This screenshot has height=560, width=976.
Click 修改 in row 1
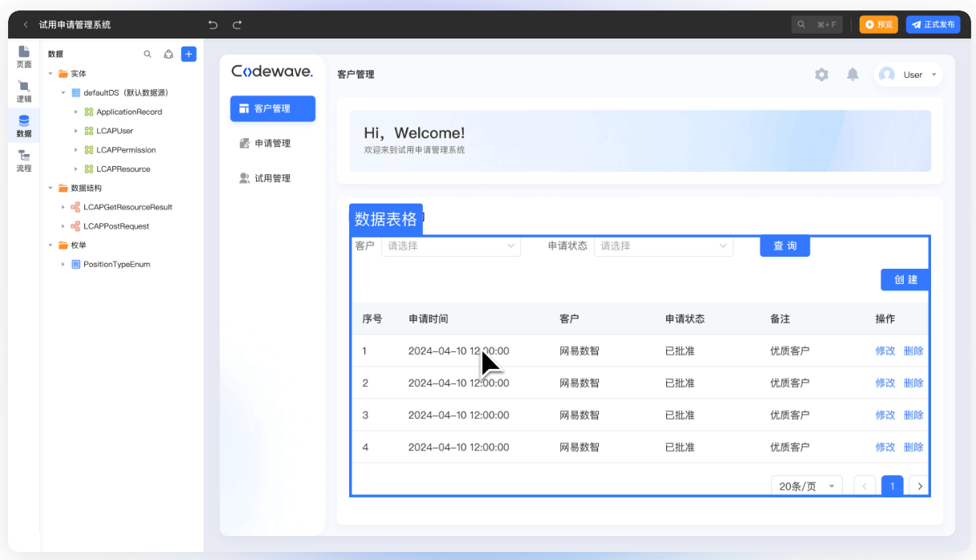click(x=885, y=351)
